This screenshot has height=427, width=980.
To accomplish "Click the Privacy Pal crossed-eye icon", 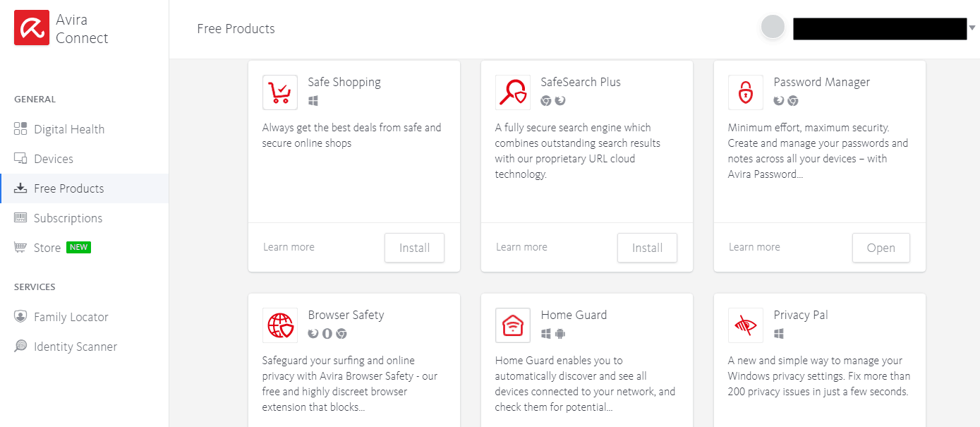I will 745,325.
